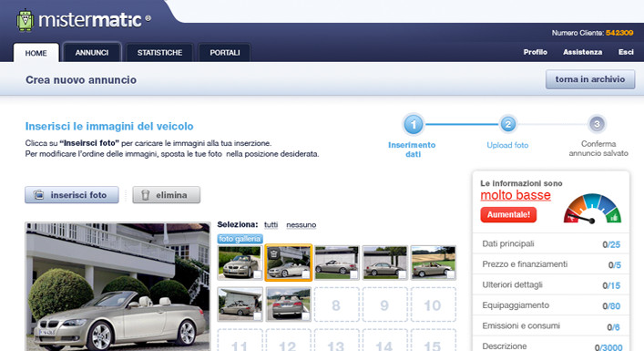Click camera icon on inserisci foto button

38,195
